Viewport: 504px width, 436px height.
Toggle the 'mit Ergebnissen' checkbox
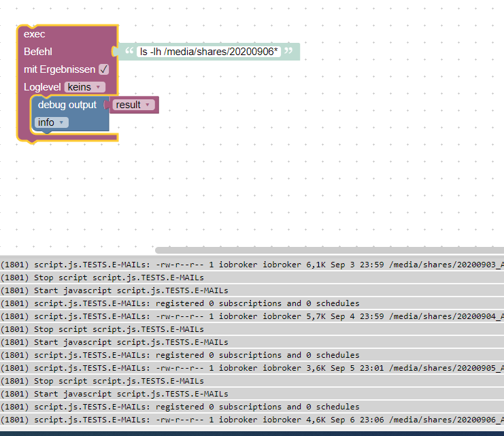click(103, 69)
